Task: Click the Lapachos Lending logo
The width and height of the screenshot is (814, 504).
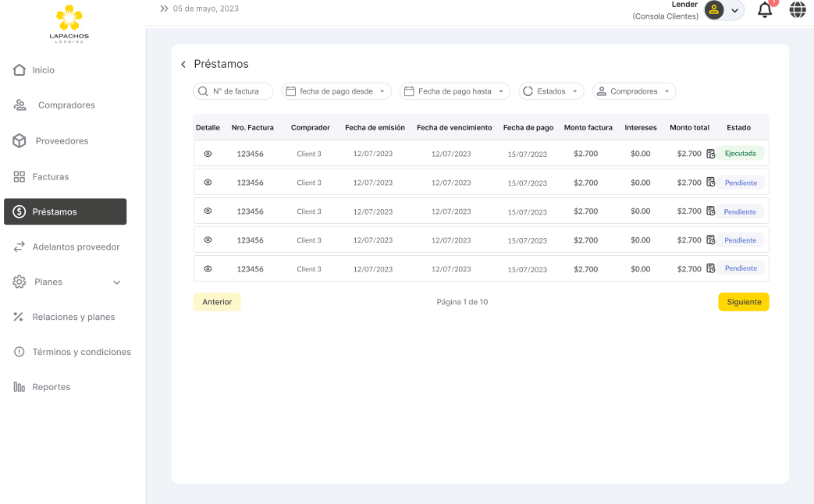Action: pos(69,23)
